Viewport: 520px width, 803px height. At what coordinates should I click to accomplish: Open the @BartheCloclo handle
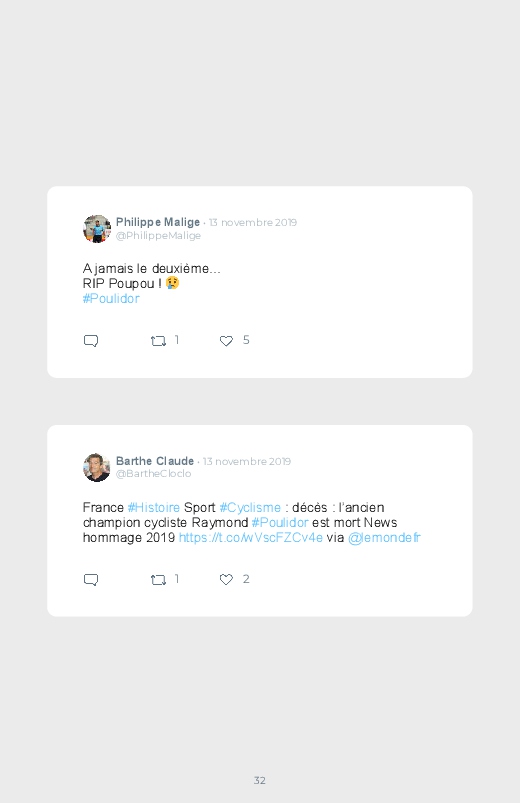tap(154, 474)
